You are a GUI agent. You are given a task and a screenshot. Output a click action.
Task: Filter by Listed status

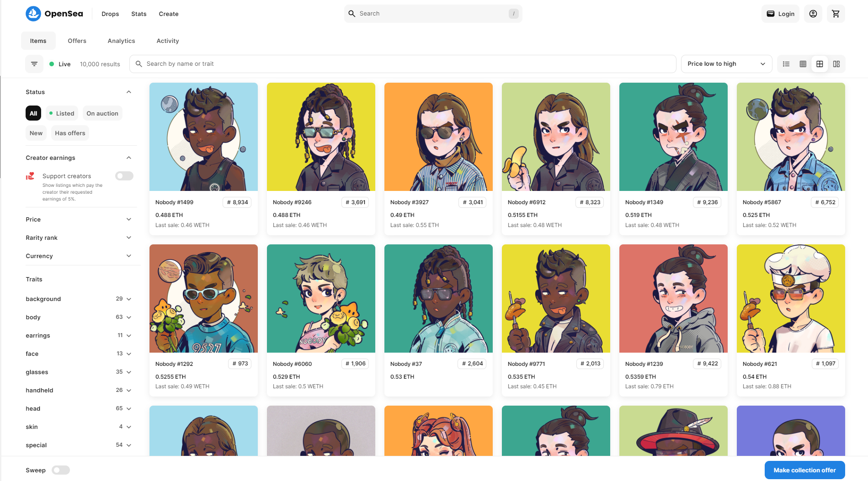click(62, 113)
